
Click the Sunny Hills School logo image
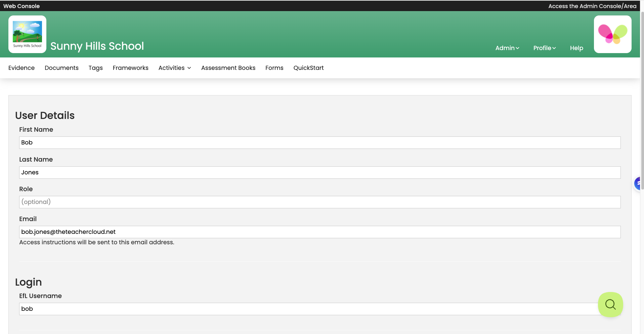27,34
